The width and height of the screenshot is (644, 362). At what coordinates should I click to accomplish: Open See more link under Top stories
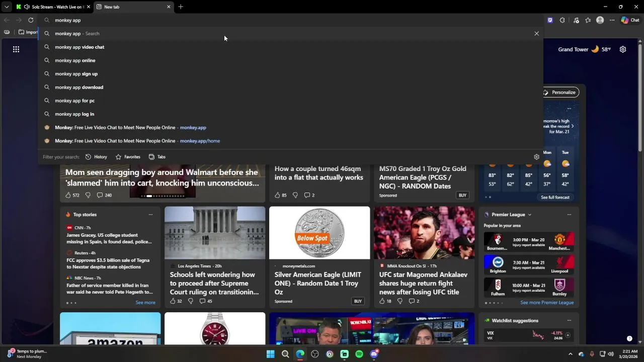(x=145, y=303)
